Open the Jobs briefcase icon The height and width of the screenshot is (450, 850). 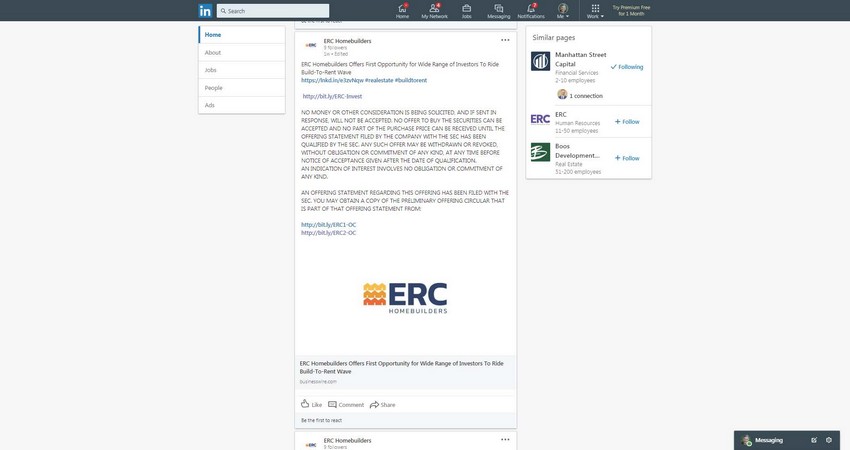(x=466, y=11)
